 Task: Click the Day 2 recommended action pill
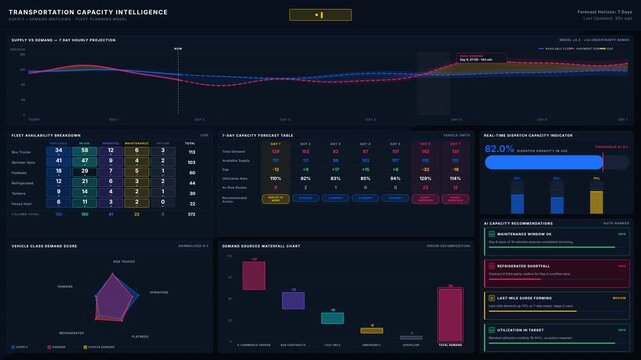pos(305,198)
